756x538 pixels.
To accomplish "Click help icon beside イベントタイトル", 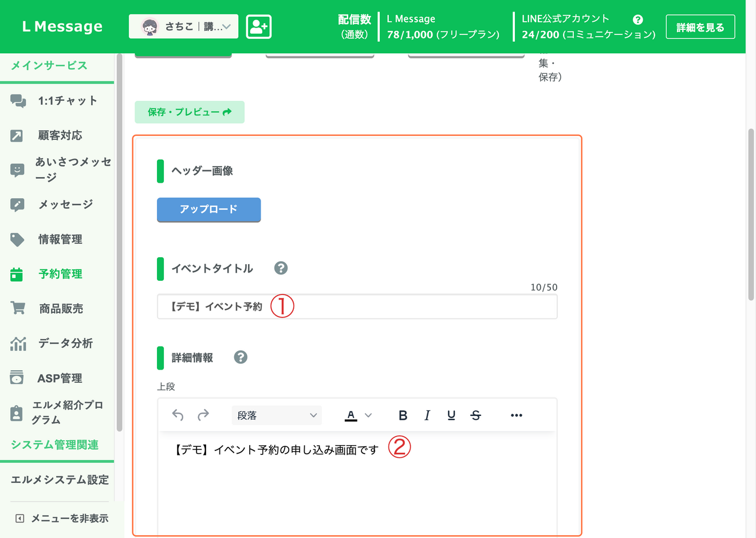I will [x=281, y=268].
